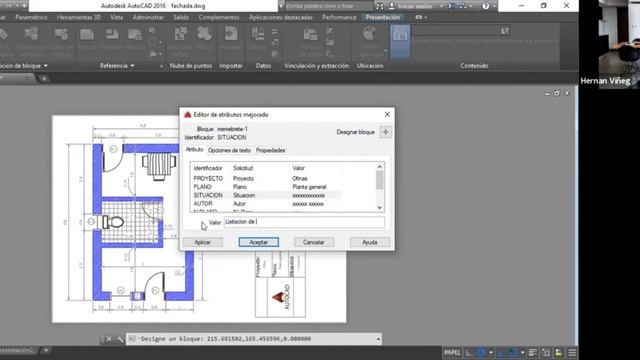Click Iniciar sesión in the title bar
The image size is (640, 360).
pyautogui.click(x=415, y=6)
